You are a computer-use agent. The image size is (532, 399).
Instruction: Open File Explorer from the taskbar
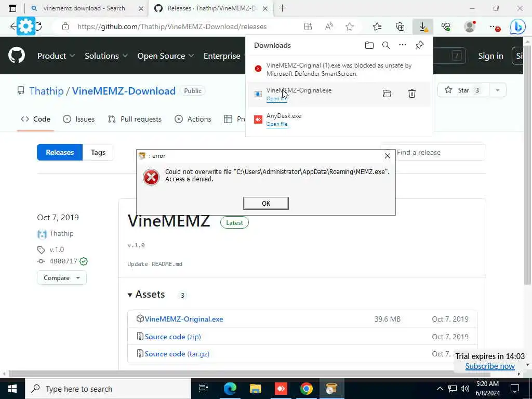coord(256,389)
